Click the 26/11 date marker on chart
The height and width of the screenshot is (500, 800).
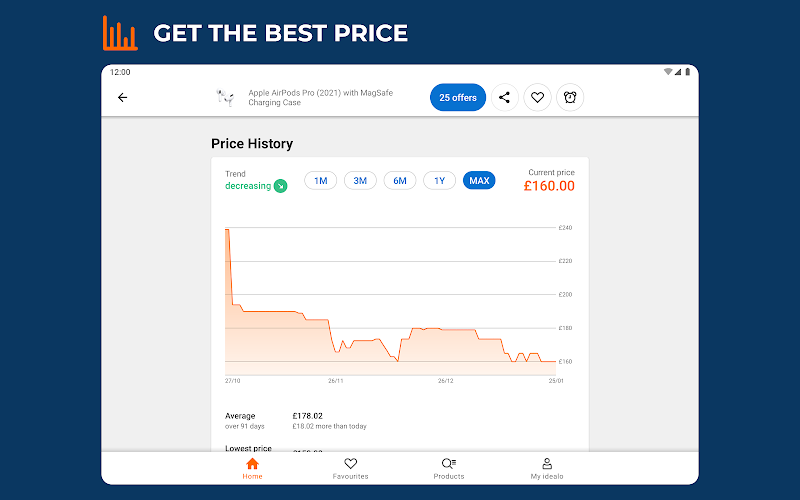click(336, 381)
